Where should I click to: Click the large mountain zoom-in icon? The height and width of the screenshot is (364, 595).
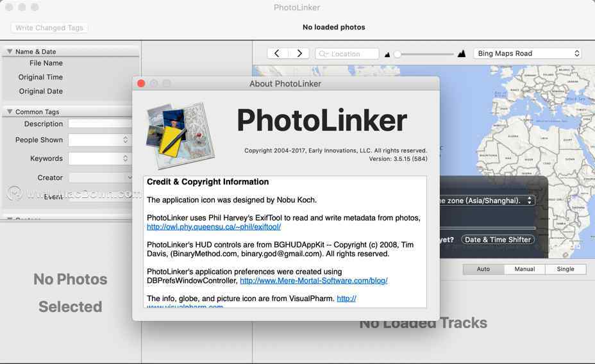tap(462, 53)
